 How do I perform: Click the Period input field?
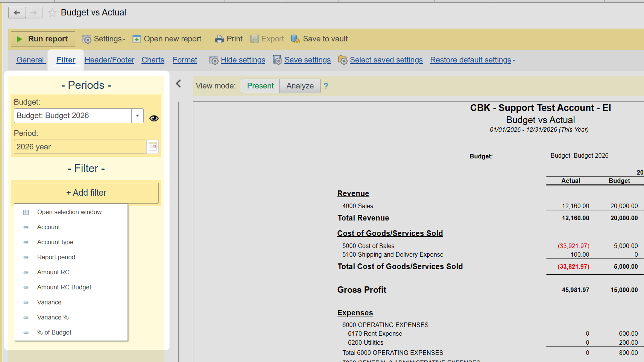coord(80,147)
